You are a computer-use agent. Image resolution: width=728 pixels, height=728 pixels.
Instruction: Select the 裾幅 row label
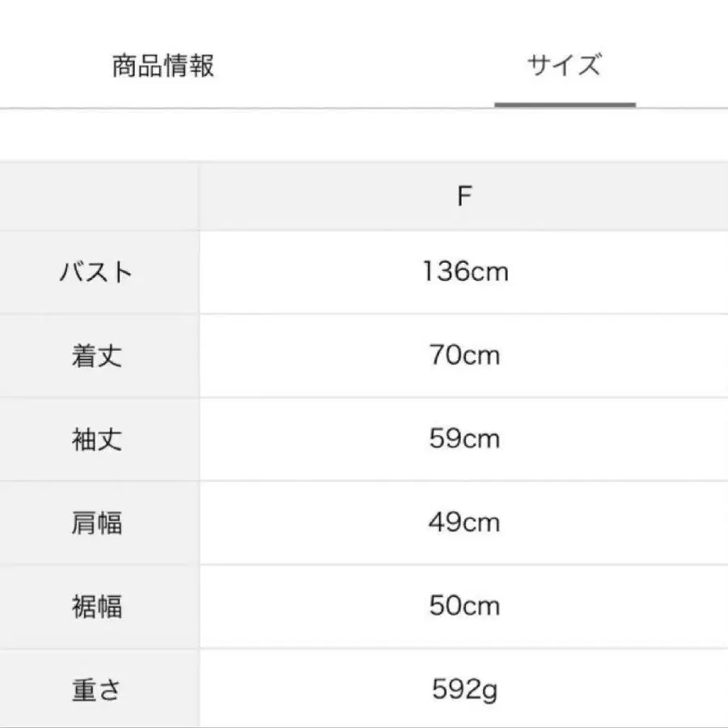point(96,606)
